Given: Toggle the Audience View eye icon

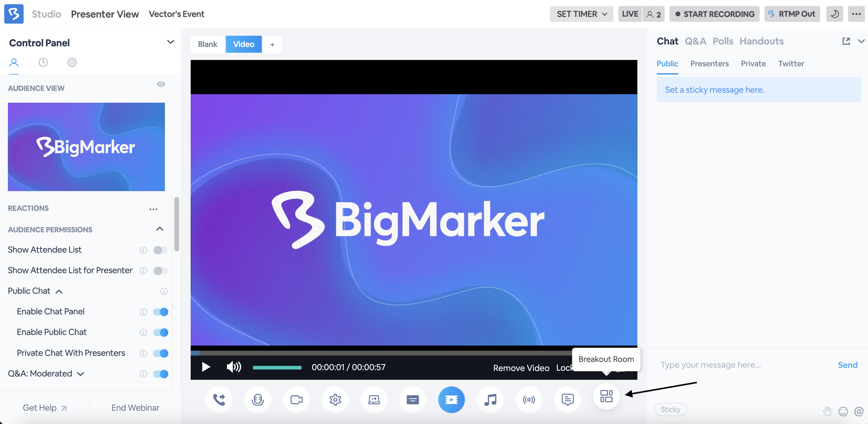Looking at the screenshot, I should [161, 84].
